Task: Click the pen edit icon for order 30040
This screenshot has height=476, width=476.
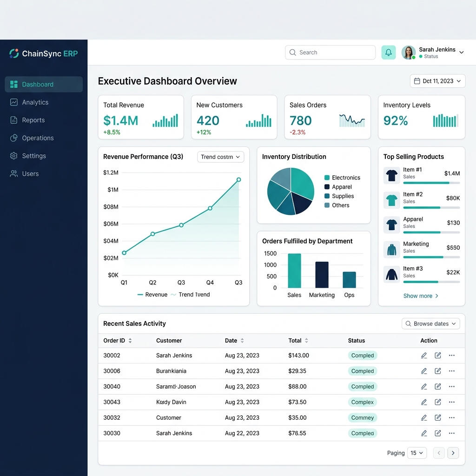Action: pos(424,386)
